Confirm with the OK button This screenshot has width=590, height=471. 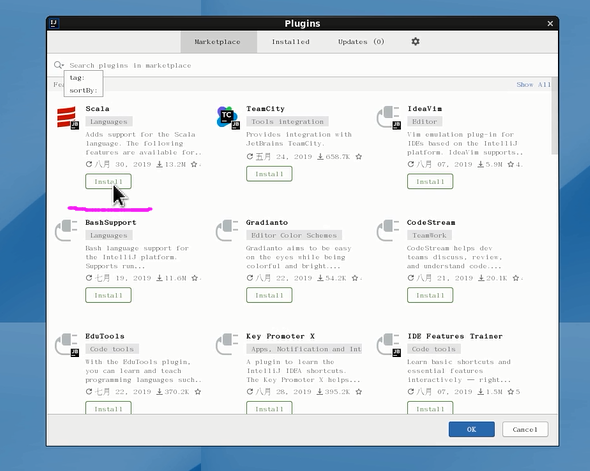[x=471, y=429]
